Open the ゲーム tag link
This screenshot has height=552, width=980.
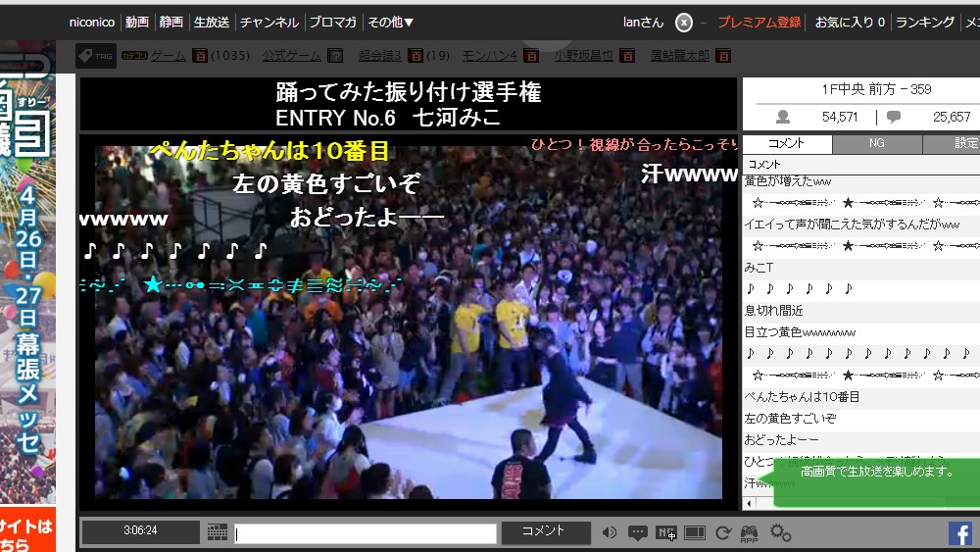tap(169, 56)
